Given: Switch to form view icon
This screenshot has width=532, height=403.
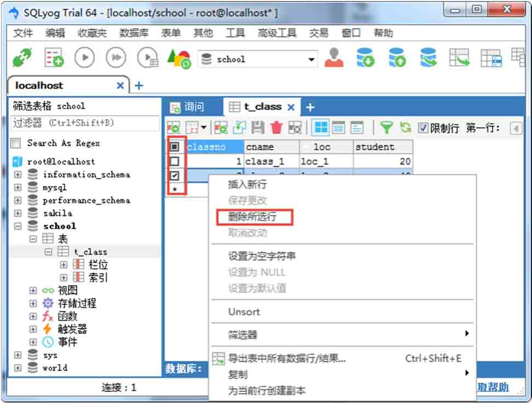Looking at the screenshot, I should point(339,128).
